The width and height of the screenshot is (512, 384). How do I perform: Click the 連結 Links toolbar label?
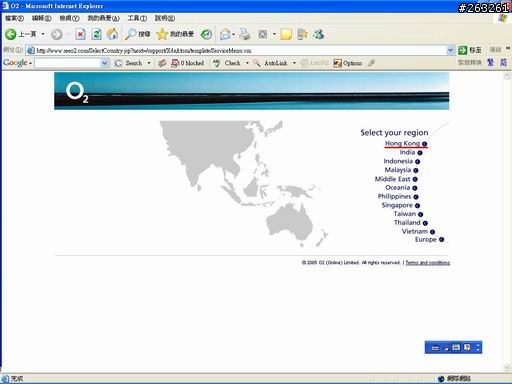495,50
